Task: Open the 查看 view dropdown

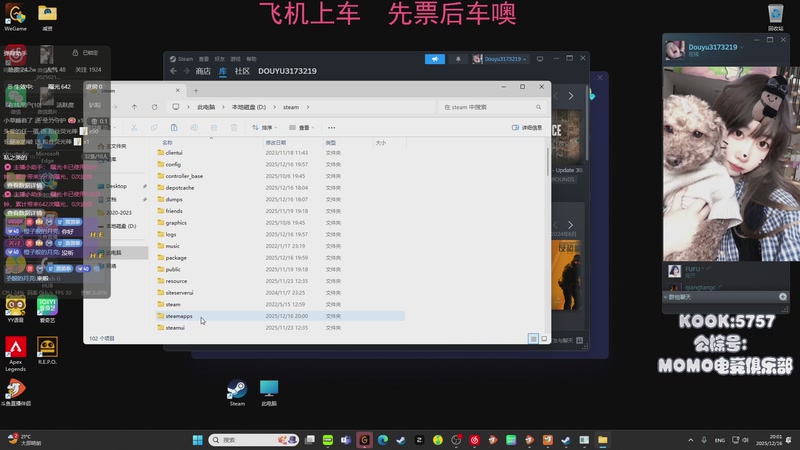Action: point(302,128)
